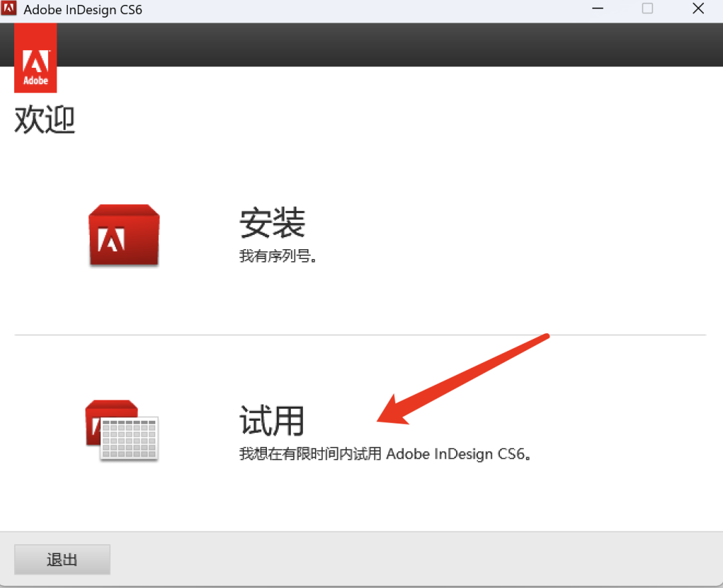This screenshot has height=588, width=723.
Task: Click the red install box icon
Action: click(124, 236)
